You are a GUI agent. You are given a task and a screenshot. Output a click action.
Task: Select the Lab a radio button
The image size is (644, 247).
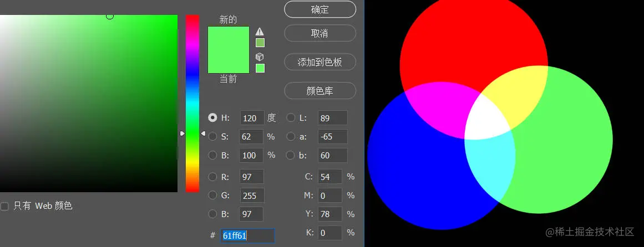(x=290, y=136)
